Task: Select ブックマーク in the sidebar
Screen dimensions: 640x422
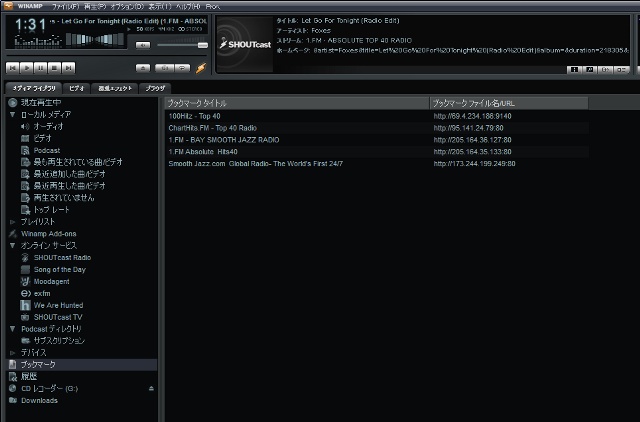Action: [82, 364]
